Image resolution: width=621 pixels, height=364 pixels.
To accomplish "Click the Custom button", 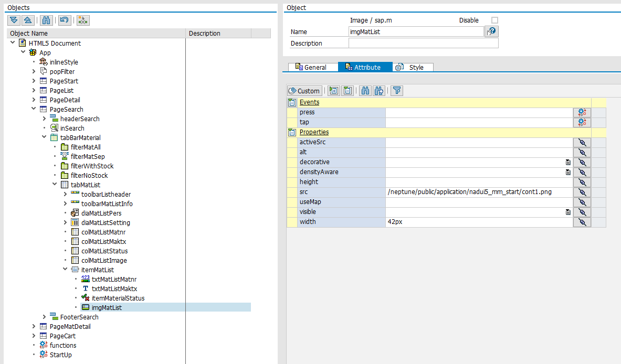I will pos(304,91).
